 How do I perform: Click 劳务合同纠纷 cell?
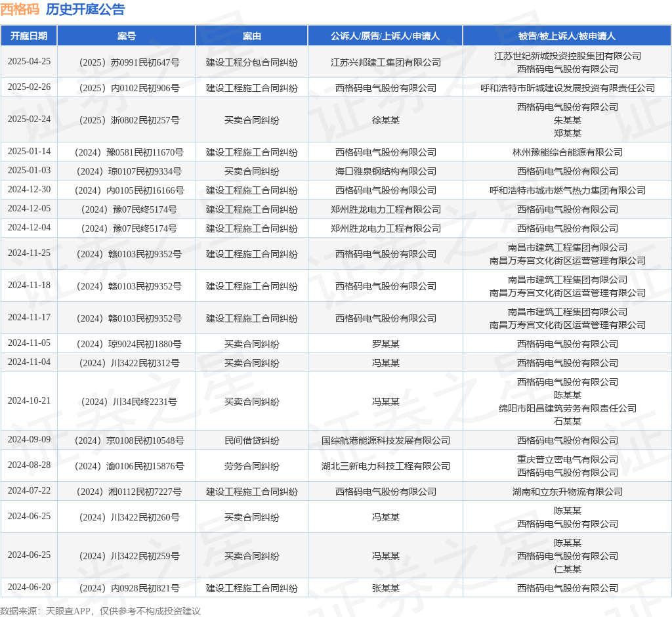251,466
